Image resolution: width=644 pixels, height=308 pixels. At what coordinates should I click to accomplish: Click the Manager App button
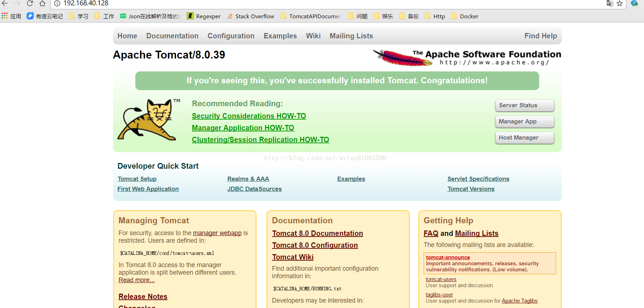(x=525, y=122)
